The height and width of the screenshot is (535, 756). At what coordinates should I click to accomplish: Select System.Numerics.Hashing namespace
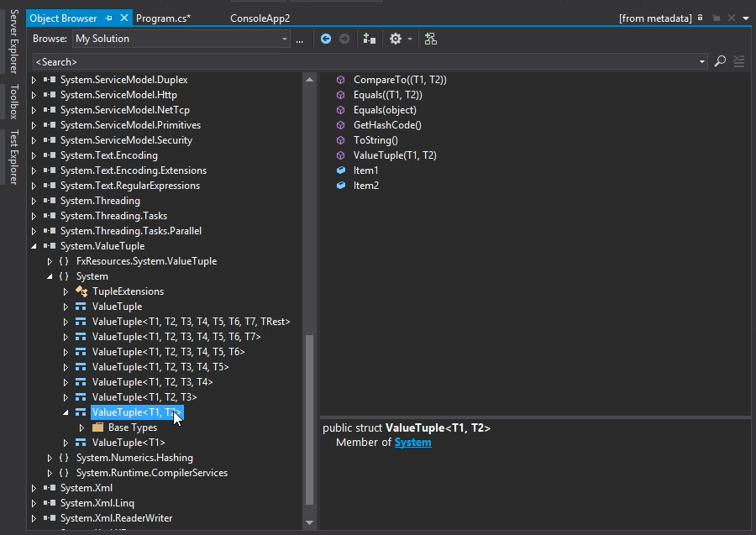[134, 458]
